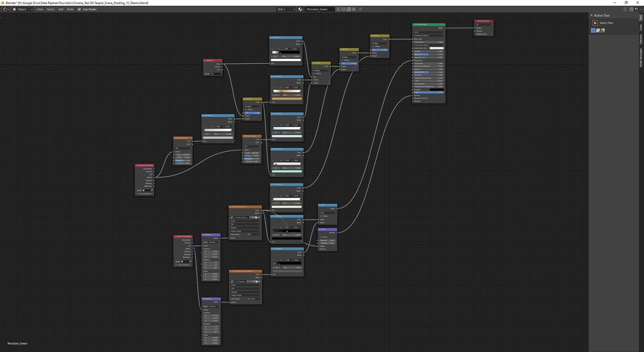Toggle Clamp checkbox on the Add math node
This screenshot has height=352, width=644.
tap(321, 216)
